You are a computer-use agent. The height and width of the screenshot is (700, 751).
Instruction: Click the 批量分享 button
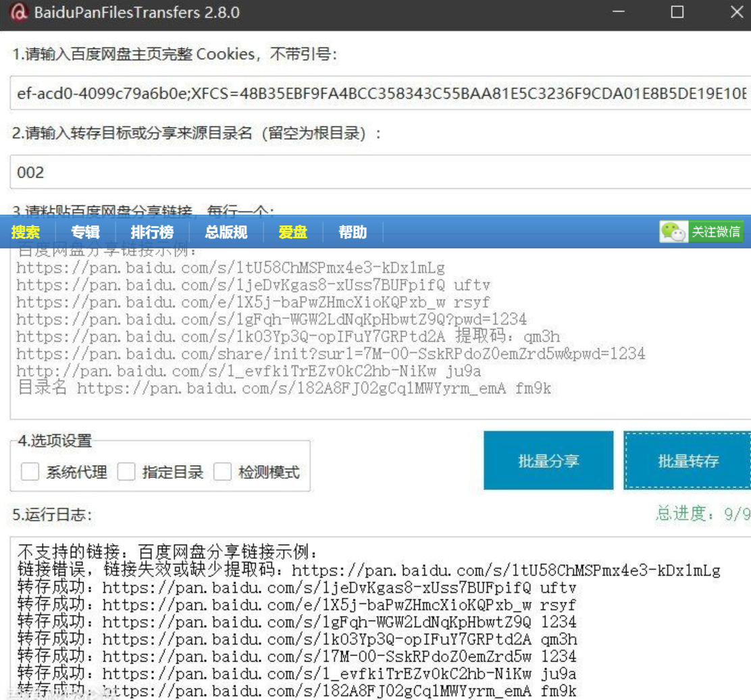548,460
